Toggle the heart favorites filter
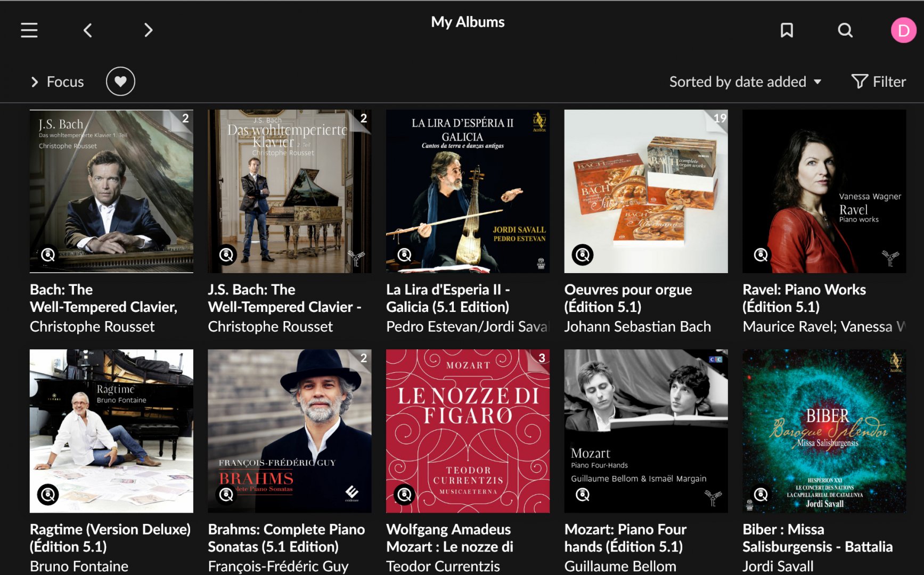This screenshot has height=575, width=924. point(120,81)
